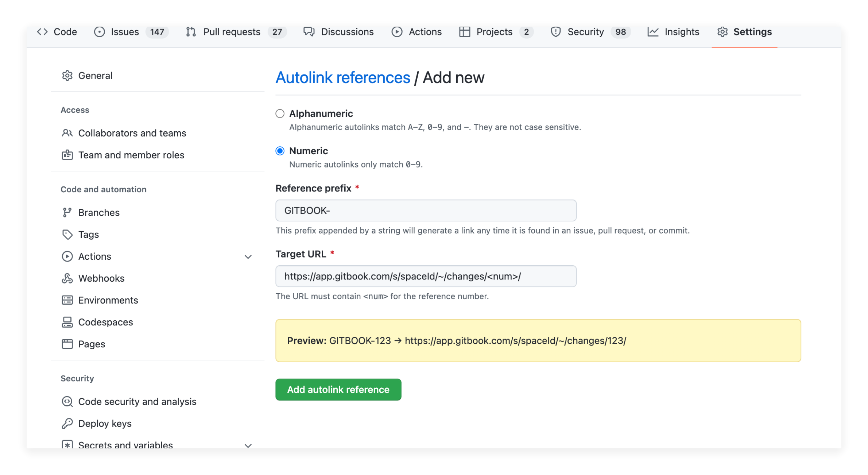Image resolution: width=868 pixels, height=475 pixels.
Task: Click the Collaborators and teams people icon
Action: point(67,133)
